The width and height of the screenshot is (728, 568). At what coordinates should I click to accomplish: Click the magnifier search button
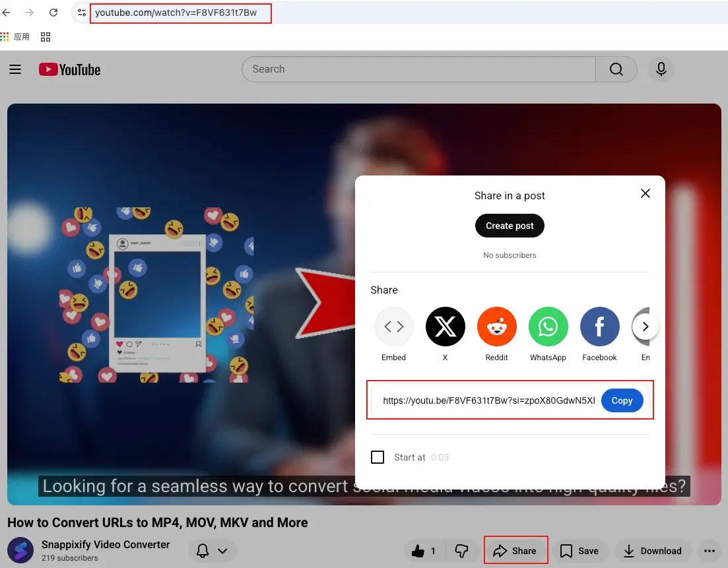pos(616,69)
